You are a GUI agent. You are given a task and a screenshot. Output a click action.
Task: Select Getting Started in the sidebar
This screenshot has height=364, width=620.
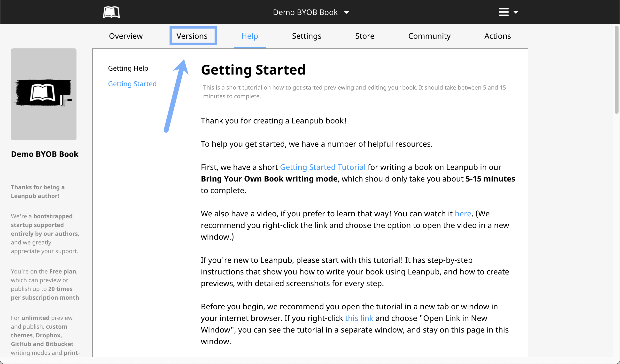(132, 84)
